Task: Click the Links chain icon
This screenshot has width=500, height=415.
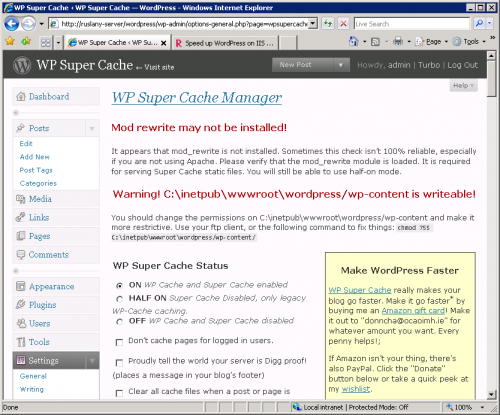Action: click(21, 217)
